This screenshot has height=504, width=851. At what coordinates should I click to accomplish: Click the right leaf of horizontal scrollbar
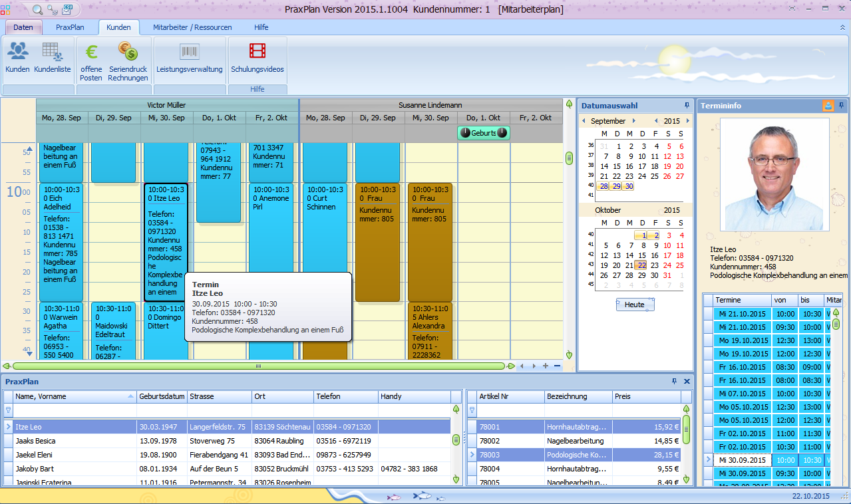click(511, 366)
